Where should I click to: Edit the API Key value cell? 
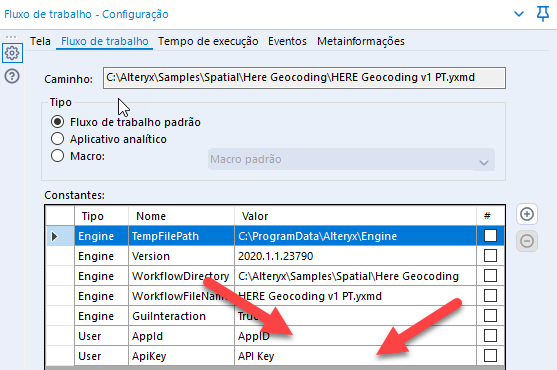[x=355, y=356]
